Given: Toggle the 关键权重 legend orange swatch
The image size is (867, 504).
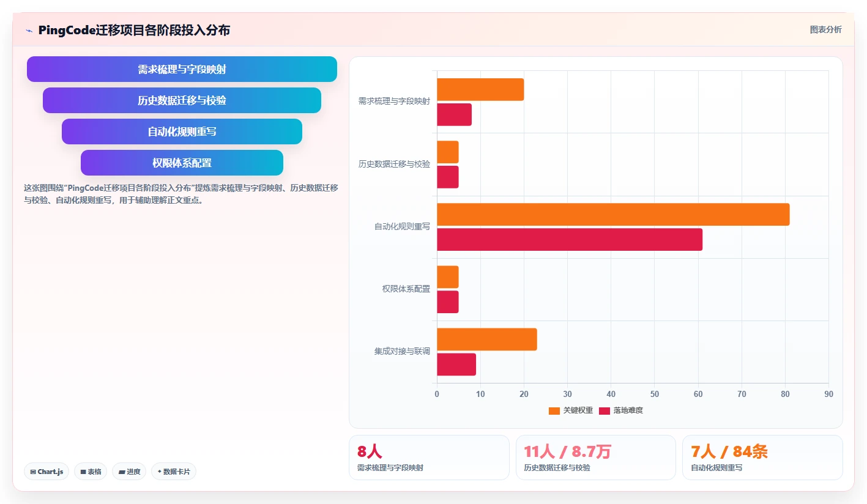Looking at the screenshot, I should tap(554, 410).
